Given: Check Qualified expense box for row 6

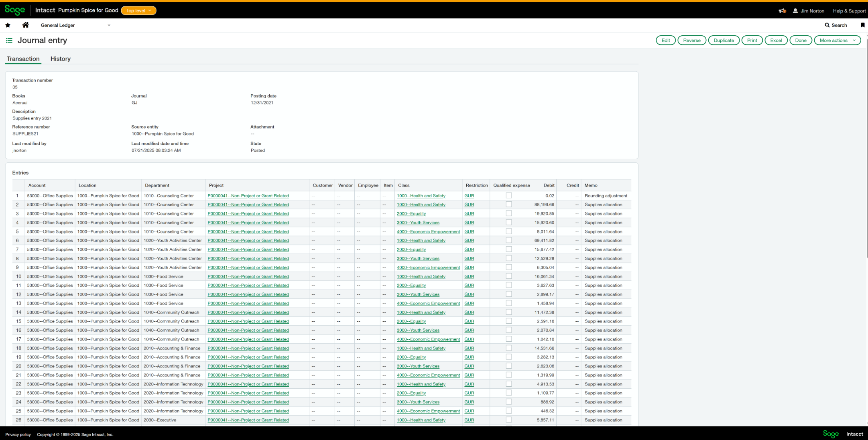Looking at the screenshot, I should [508, 240].
